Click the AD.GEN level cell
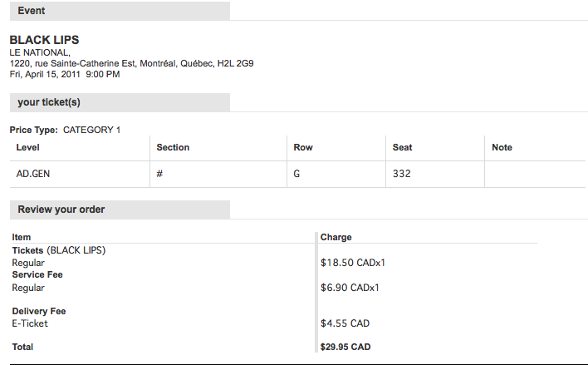 (33, 174)
